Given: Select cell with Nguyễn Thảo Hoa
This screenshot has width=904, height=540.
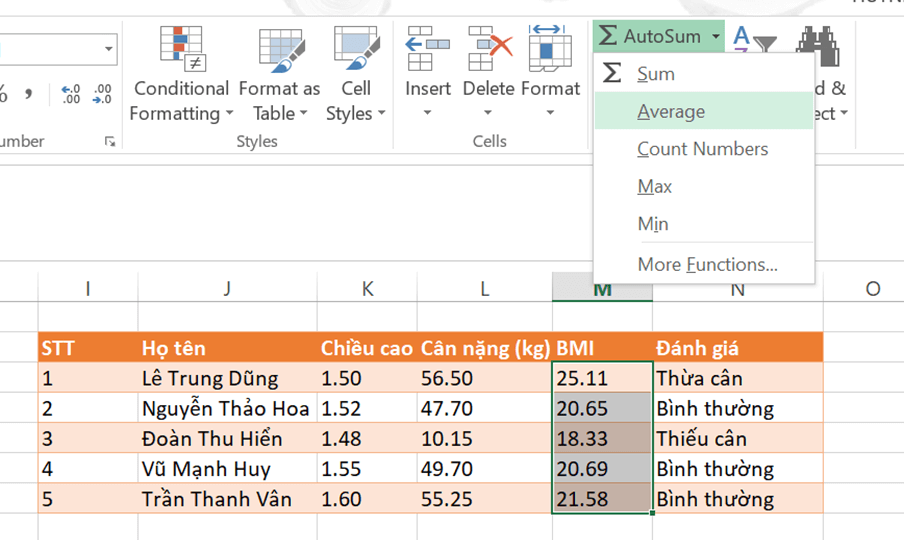Looking at the screenshot, I should point(227,408).
